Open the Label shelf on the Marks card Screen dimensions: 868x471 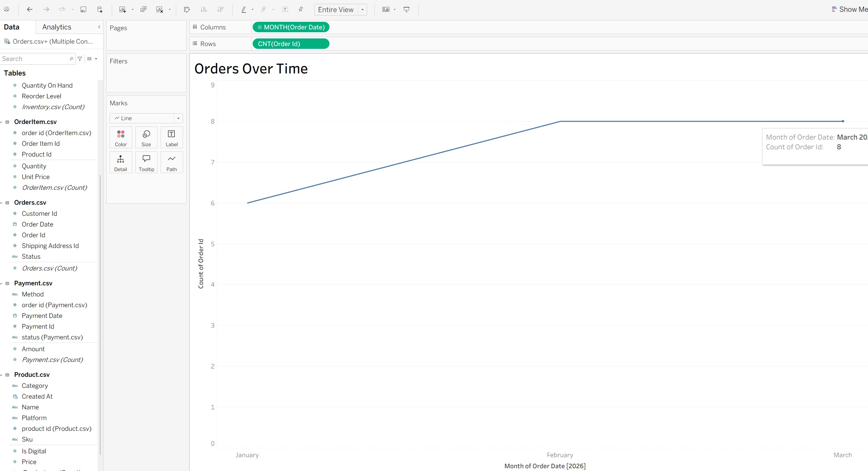click(171, 137)
